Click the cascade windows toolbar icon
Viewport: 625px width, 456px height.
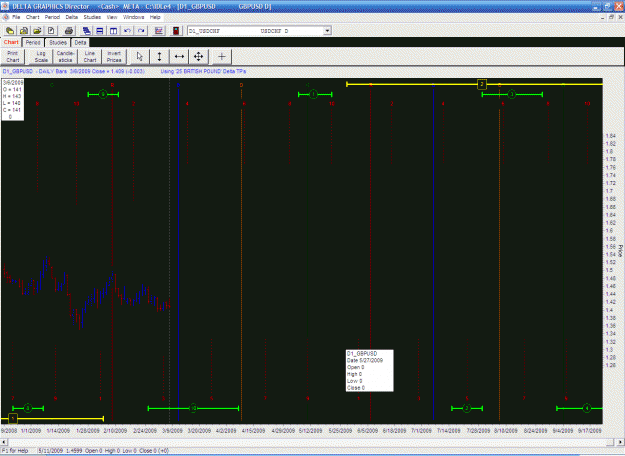click(86, 31)
